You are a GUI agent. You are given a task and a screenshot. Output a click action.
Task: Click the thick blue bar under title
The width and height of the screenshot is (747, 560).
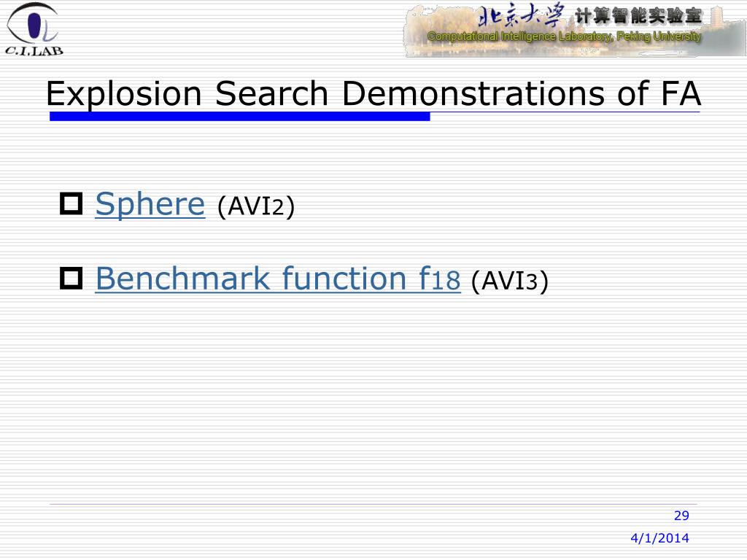coord(239,116)
